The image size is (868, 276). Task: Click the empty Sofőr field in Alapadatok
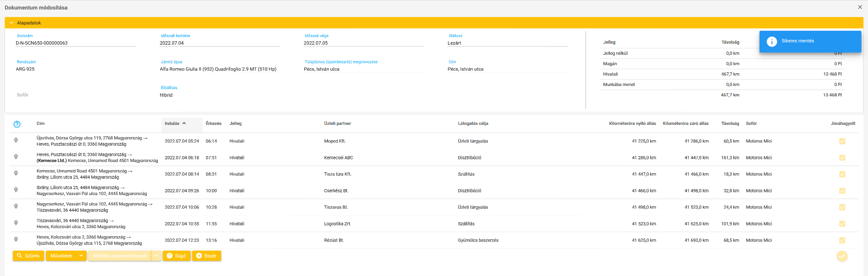click(76, 95)
